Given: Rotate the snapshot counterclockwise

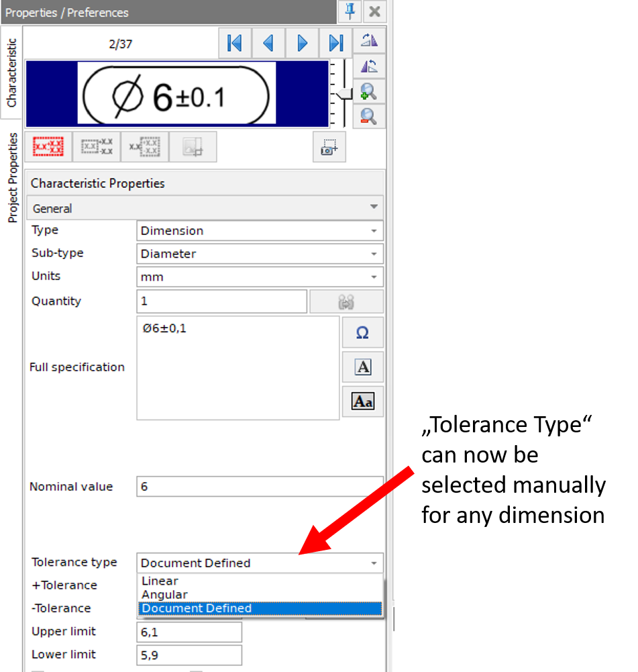Looking at the screenshot, I should click(x=370, y=66).
